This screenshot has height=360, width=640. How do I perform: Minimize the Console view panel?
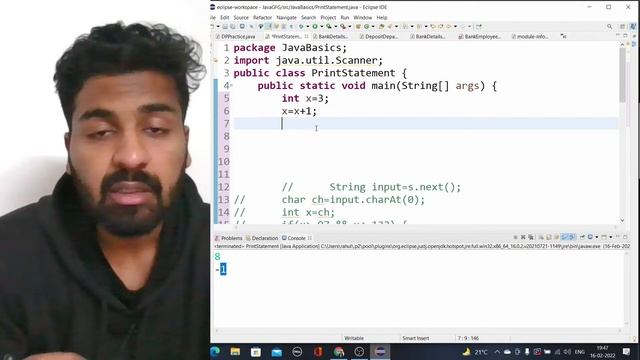(618, 237)
